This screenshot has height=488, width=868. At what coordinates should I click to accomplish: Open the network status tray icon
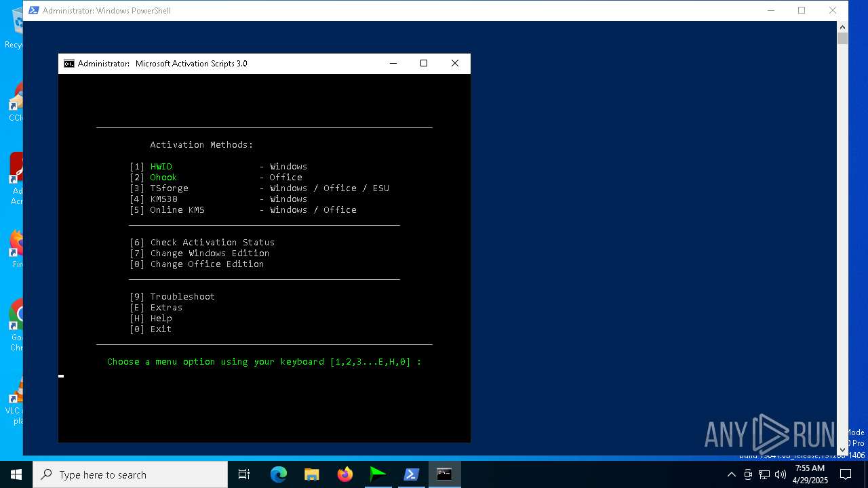pos(764,474)
